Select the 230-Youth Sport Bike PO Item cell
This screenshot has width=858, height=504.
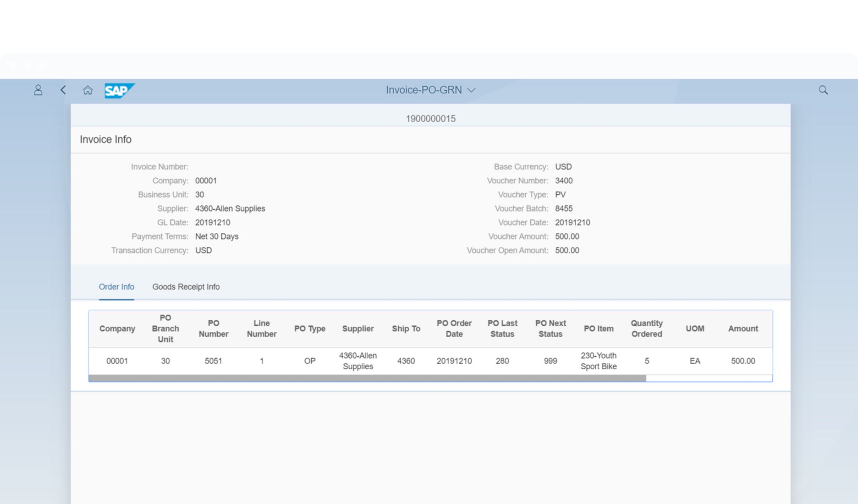coord(599,361)
